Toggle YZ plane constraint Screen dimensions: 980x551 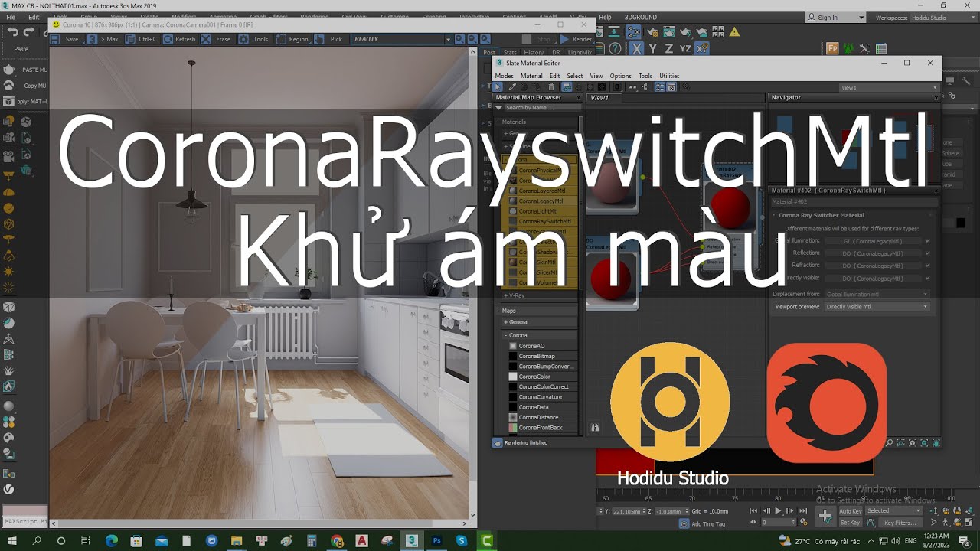click(x=685, y=48)
